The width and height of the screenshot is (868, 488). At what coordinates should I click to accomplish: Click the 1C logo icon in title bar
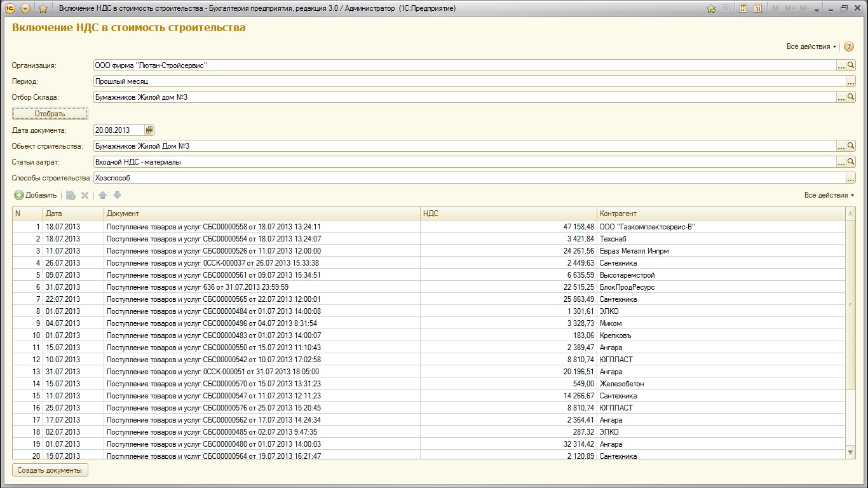(x=10, y=8)
